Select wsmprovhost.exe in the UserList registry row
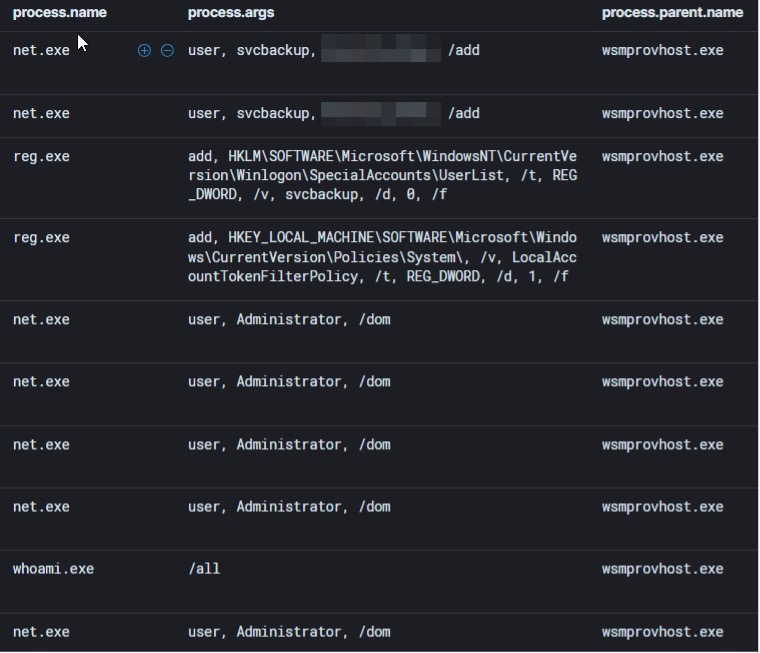 tap(662, 157)
